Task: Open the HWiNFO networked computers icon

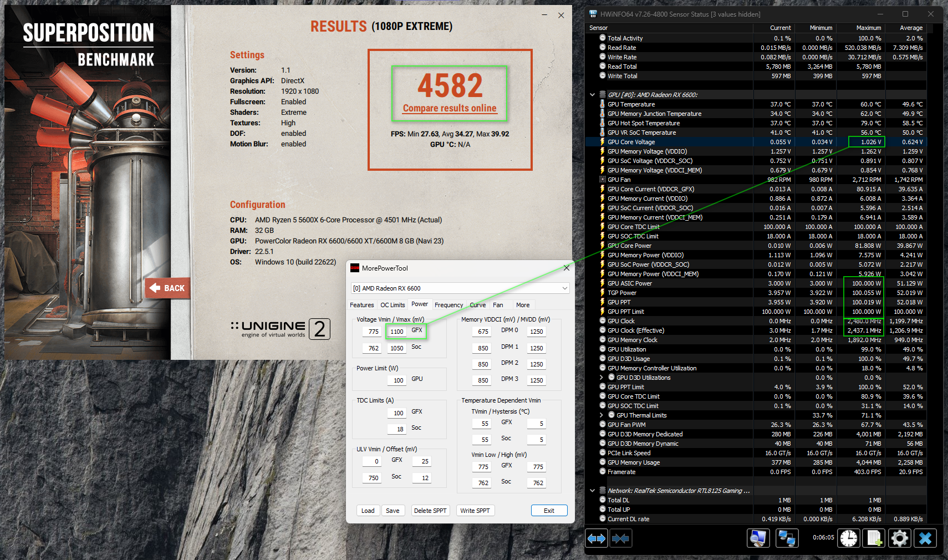Action: coord(787,538)
